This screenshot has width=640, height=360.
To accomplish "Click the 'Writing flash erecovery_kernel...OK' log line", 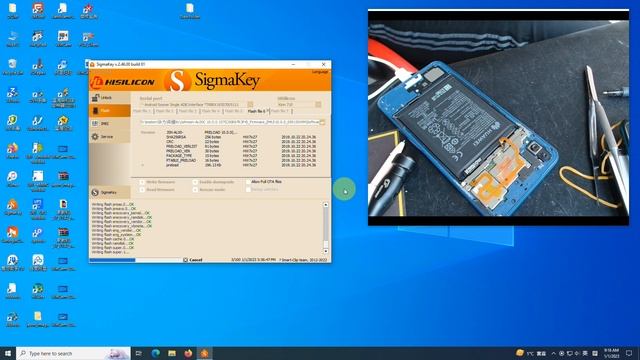I will (x=121, y=213).
